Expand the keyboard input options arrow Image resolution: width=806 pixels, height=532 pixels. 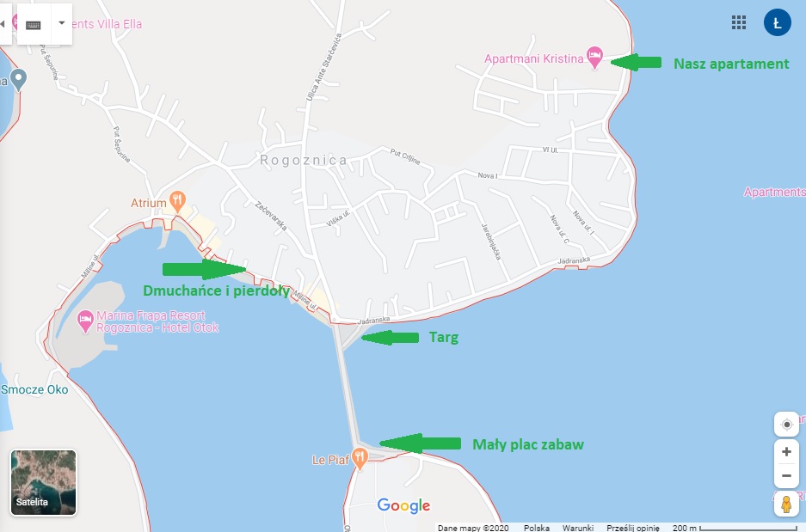(x=62, y=23)
